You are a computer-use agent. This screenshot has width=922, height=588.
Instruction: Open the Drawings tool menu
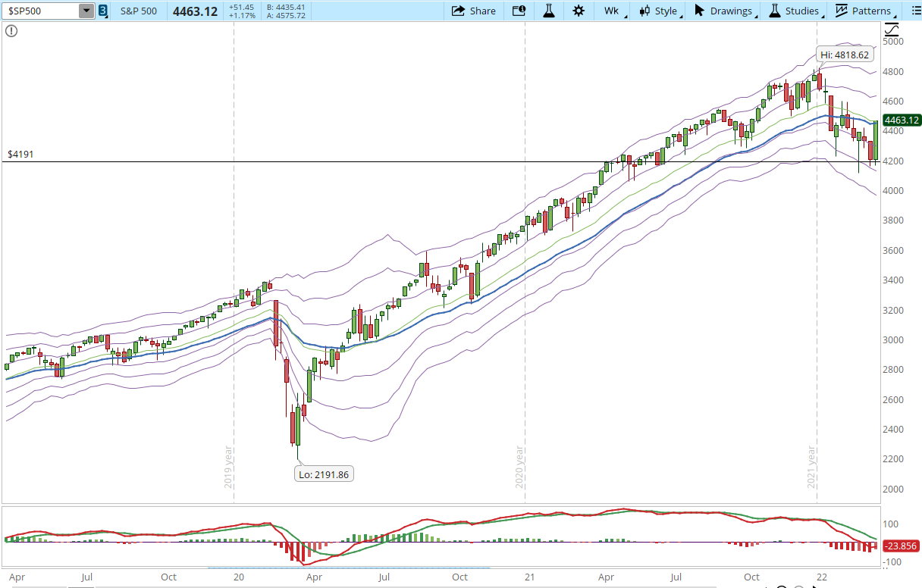tap(726, 11)
